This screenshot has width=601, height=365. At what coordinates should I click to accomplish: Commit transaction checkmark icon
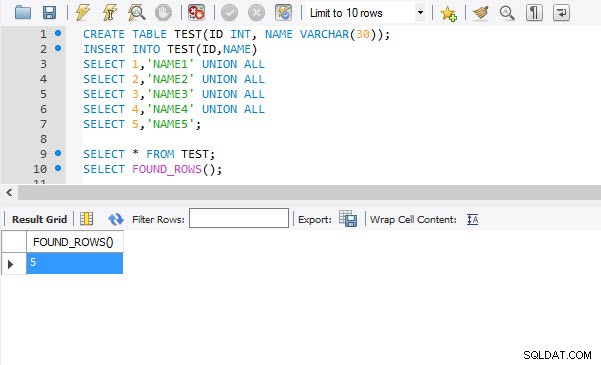(x=230, y=13)
